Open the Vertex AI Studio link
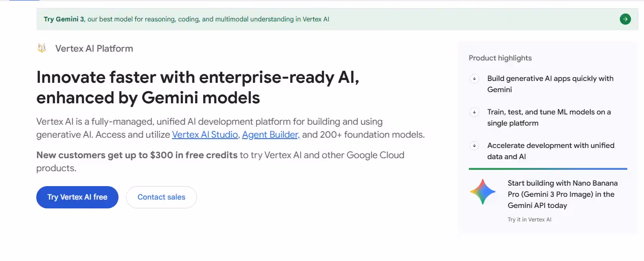644x261 pixels. tap(206, 135)
